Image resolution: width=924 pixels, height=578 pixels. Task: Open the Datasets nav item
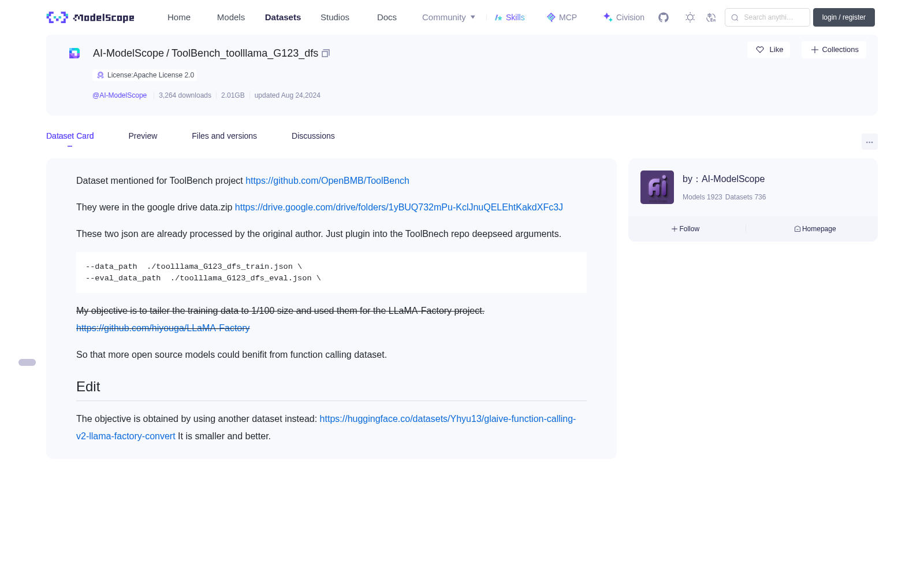[283, 17]
